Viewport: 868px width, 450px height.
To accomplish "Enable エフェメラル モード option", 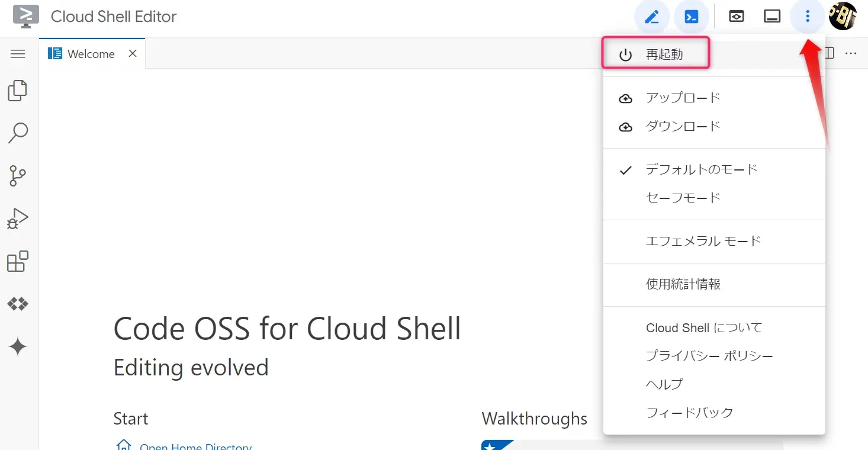I will click(x=703, y=242).
